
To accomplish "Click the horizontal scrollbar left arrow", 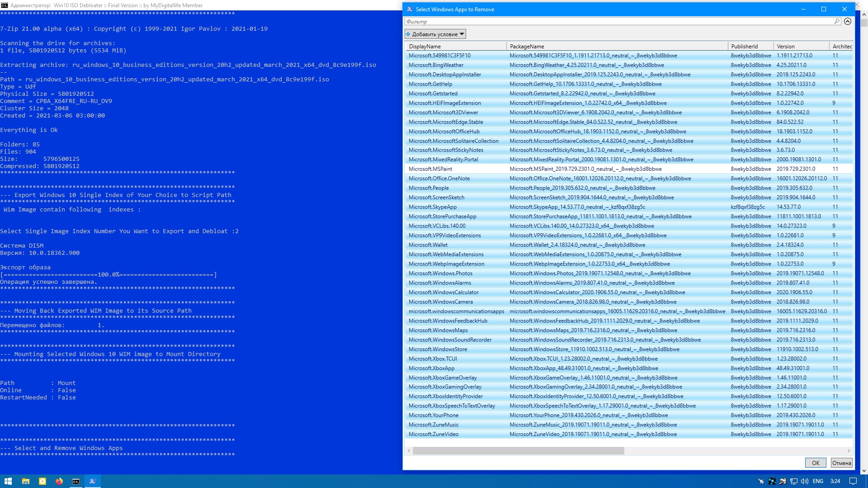I will point(409,450).
